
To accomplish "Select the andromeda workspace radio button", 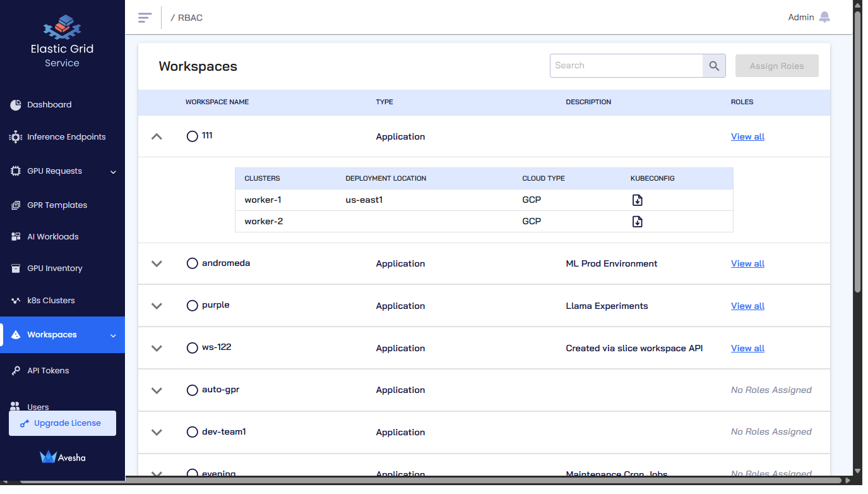I will coord(193,263).
